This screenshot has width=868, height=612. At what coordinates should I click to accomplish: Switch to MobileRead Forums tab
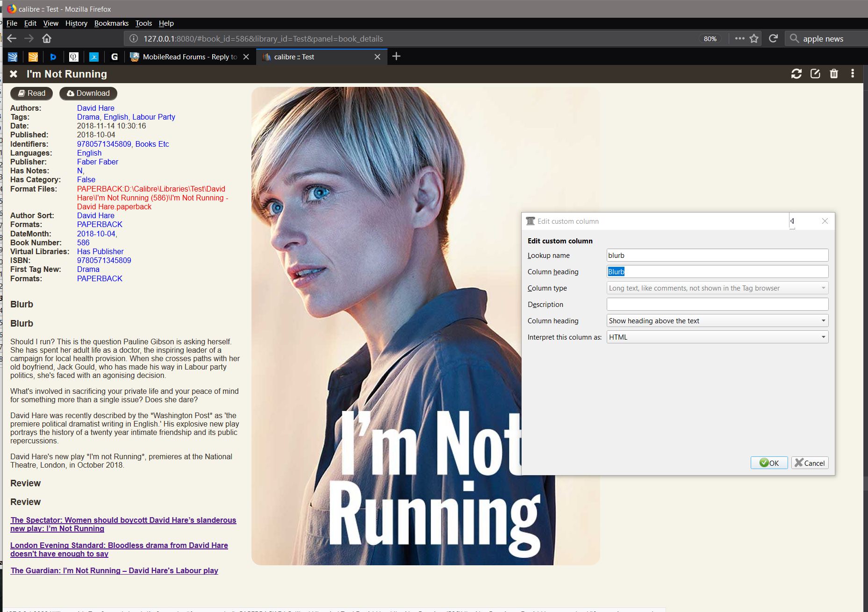(189, 57)
